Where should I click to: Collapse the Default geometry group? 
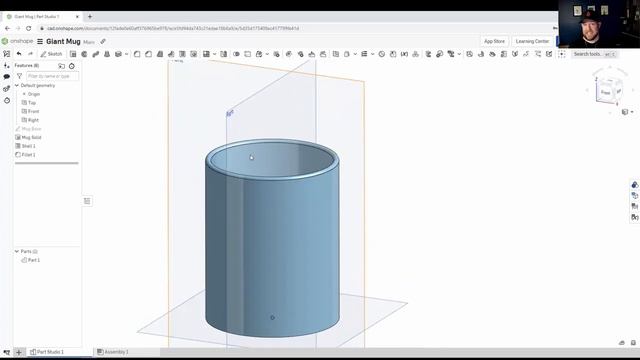[17, 85]
